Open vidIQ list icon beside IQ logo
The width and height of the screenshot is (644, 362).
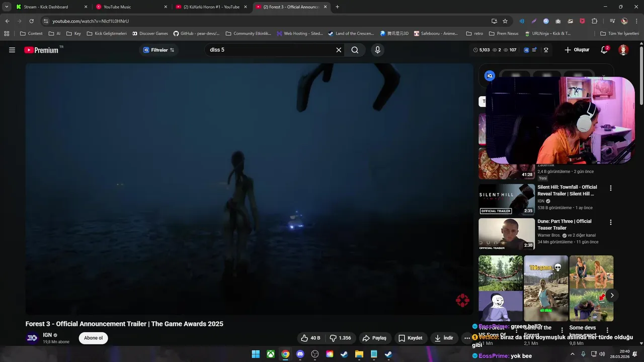[534, 50]
